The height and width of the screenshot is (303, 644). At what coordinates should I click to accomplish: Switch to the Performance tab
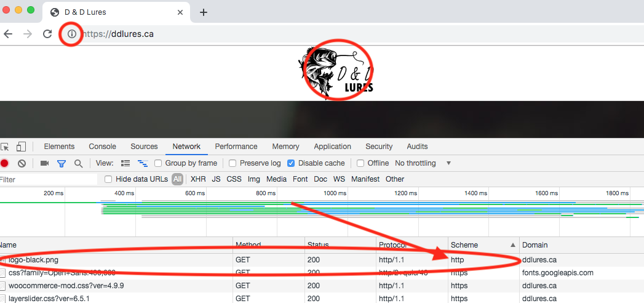(x=236, y=147)
